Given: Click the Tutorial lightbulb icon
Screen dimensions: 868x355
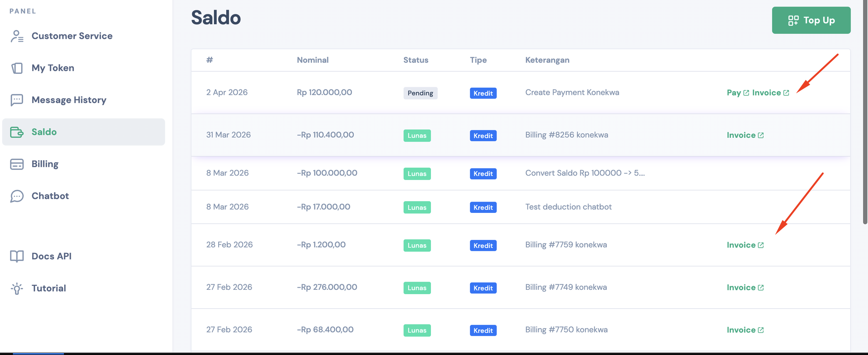Looking at the screenshot, I should [x=17, y=289].
